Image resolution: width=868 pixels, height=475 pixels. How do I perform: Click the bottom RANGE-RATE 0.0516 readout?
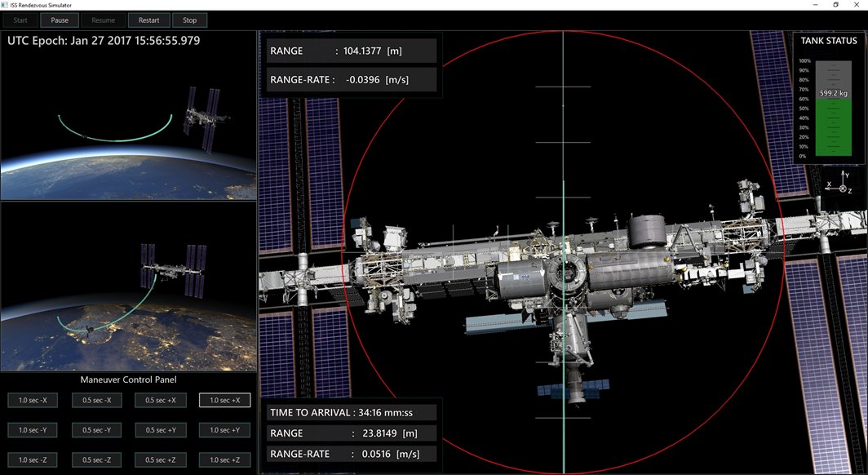[352, 454]
